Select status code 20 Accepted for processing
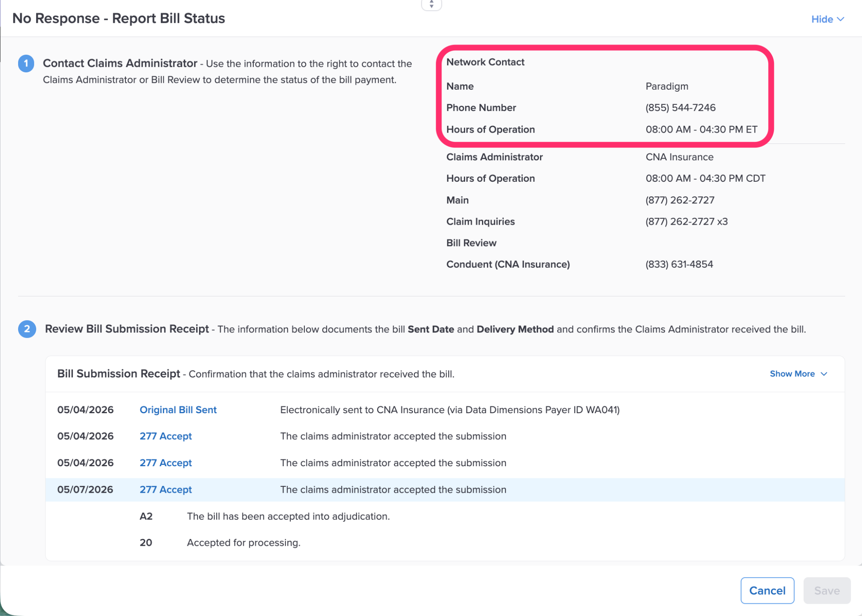862x616 pixels. tap(146, 543)
